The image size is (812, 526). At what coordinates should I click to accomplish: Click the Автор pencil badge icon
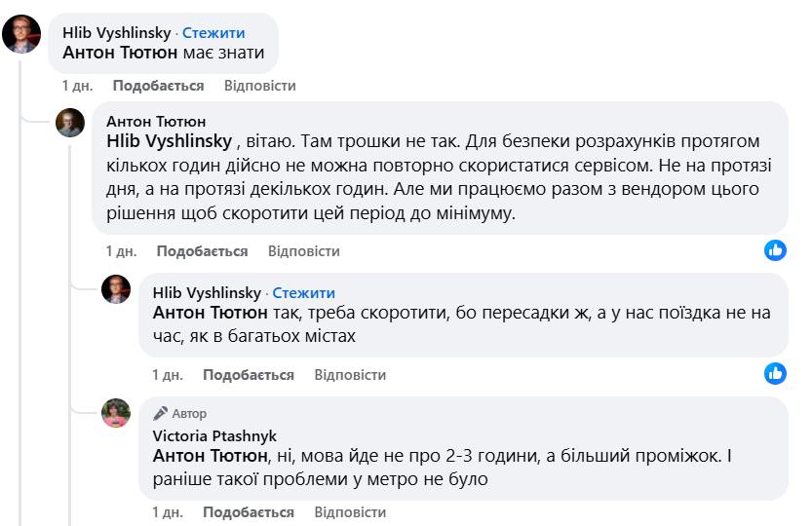click(x=160, y=413)
